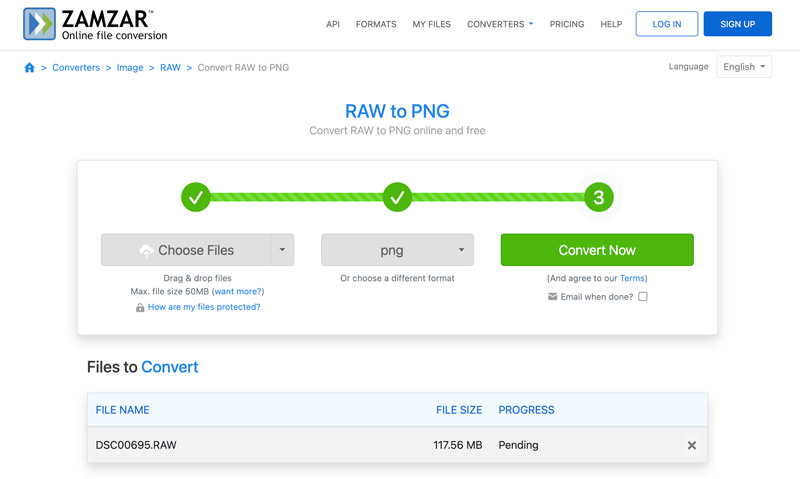Go to RAW breadcrumb
800x479 pixels.
[x=170, y=67]
